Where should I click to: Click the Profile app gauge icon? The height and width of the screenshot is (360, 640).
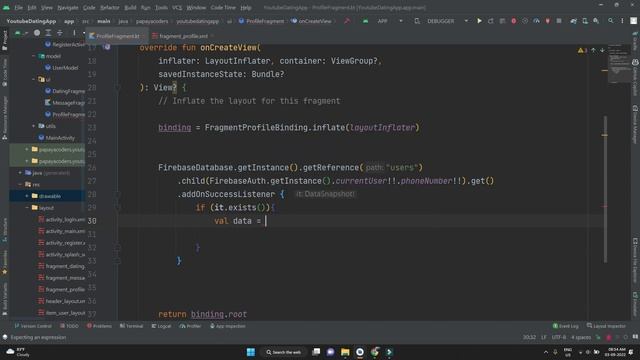click(536, 21)
